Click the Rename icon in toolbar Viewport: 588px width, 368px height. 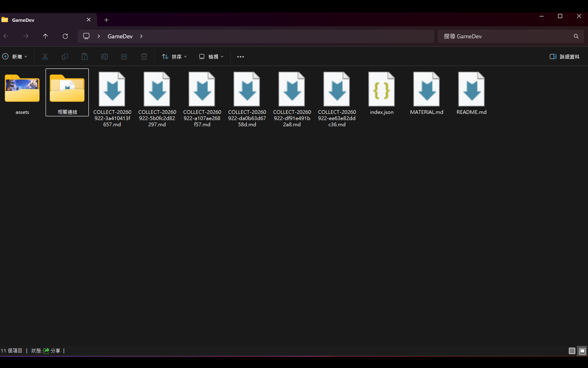(x=104, y=57)
